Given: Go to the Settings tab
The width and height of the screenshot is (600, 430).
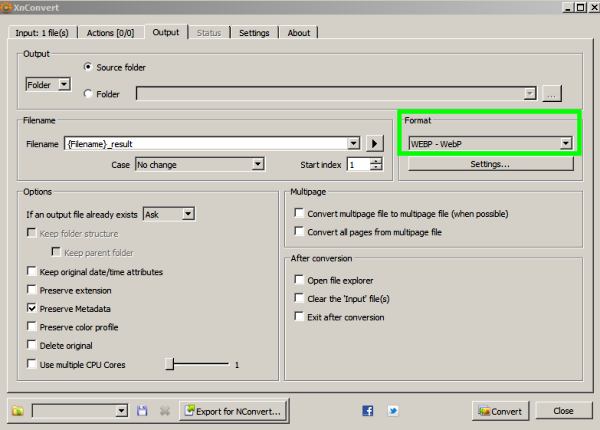Looking at the screenshot, I should [x=254, y=33].
